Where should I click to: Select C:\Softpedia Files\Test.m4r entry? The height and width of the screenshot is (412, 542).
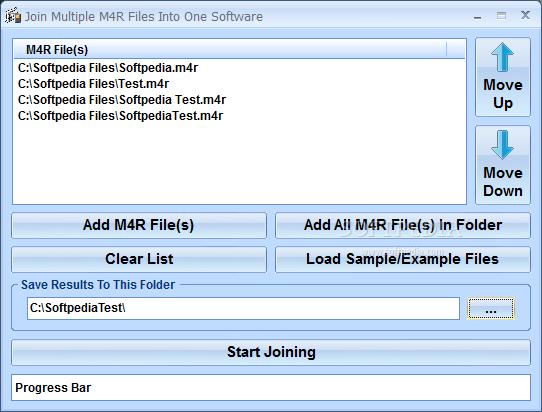93,84
